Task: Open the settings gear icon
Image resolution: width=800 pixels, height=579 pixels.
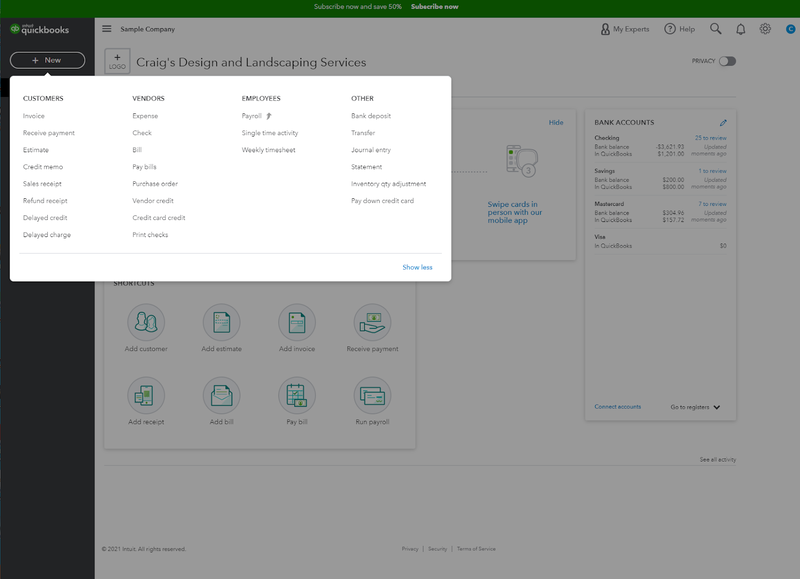Action: [765, 29]
